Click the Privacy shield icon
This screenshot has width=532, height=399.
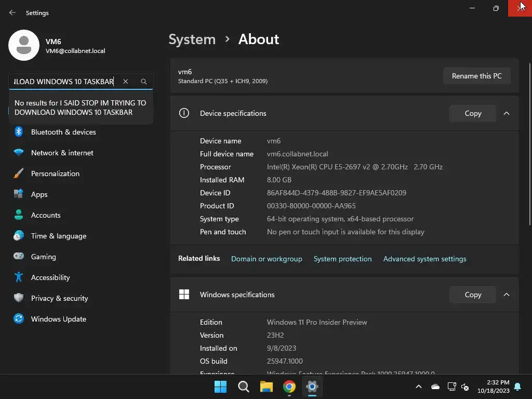point(19,298)
